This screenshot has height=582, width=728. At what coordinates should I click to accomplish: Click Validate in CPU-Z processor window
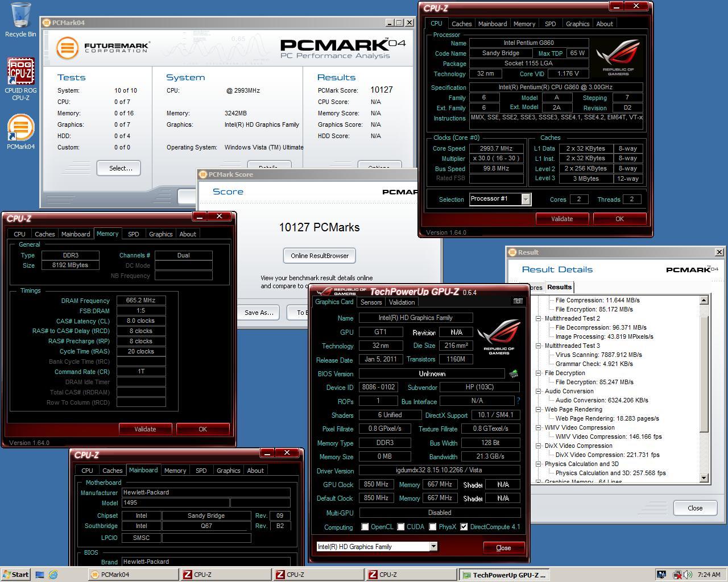tap(562, 219)
